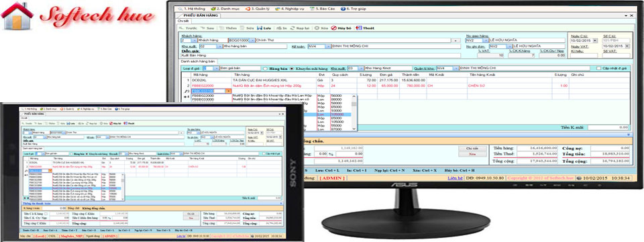Image resolution: width=644 pixels, height=242 pixels.
Task: Click the Xóa delete toolbar icon
Action: click(317, 28)
